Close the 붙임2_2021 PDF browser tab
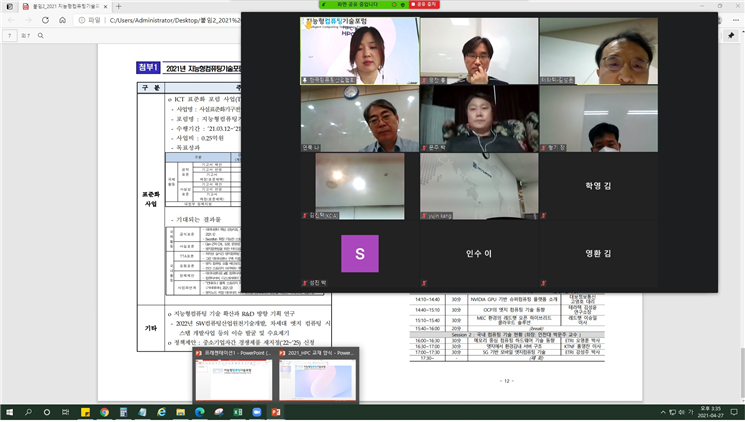The height and width of the screenshot is (422, 745). 105,7
